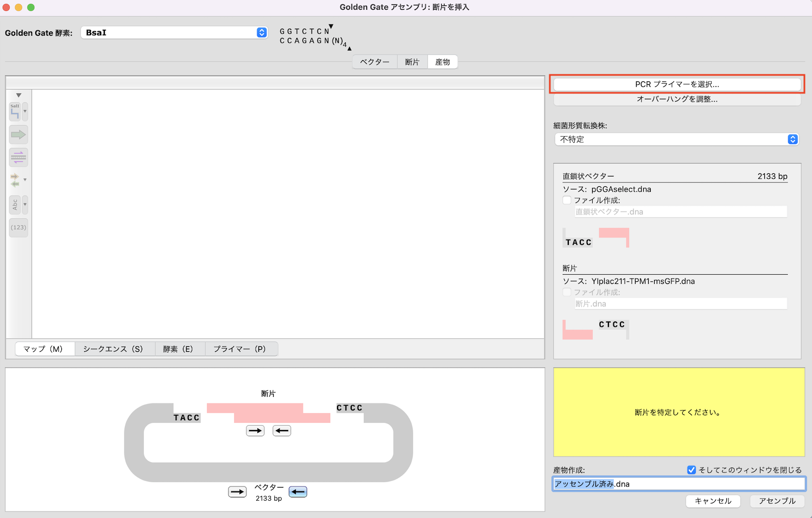Set vector to forward orientation arrow
This screenshot has width=812, height=518.
pos(237,492)
